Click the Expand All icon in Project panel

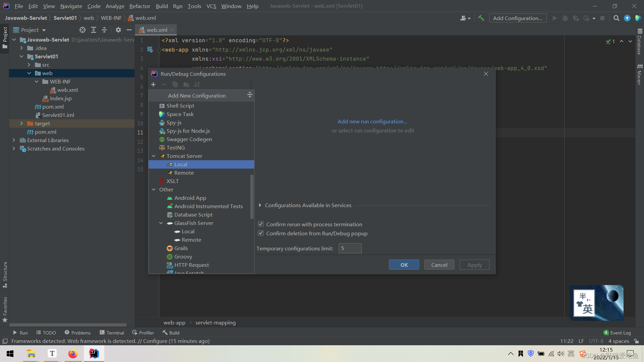pyautogui.click(x=94, y=30)
